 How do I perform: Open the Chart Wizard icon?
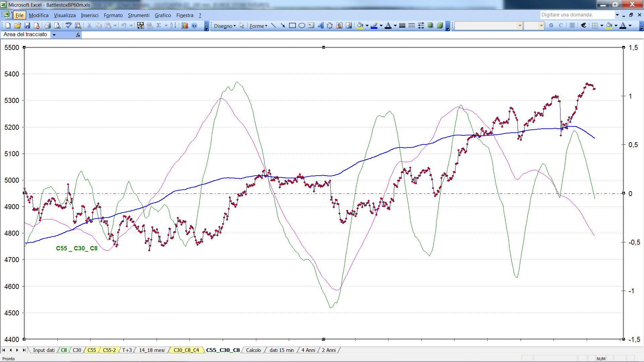(x=184, y=25)
